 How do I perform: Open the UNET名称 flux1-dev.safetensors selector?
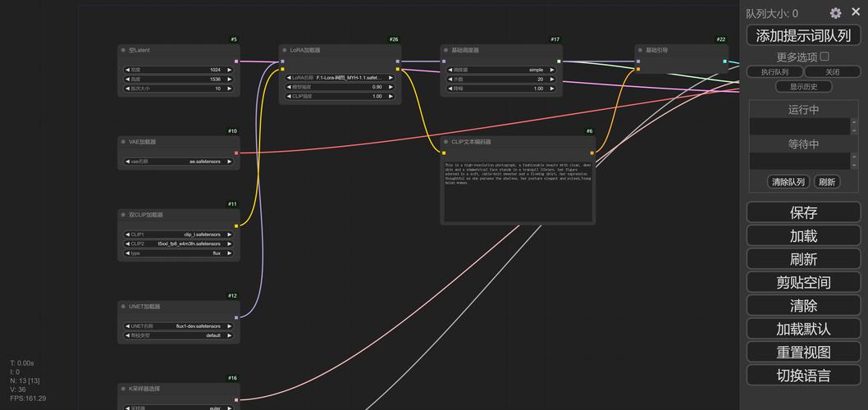(178, 326)
